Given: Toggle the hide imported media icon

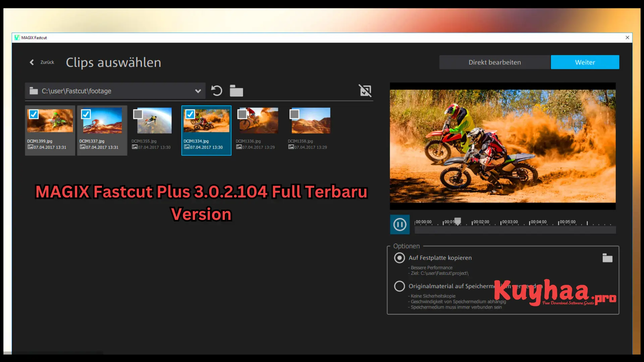Looking at the screenshot, I should [x=365, y=90].
